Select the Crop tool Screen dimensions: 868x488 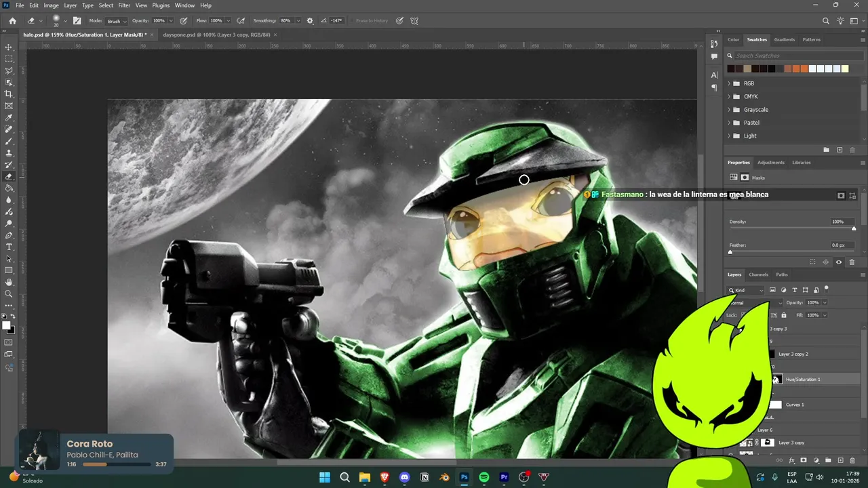coord(9,94)
